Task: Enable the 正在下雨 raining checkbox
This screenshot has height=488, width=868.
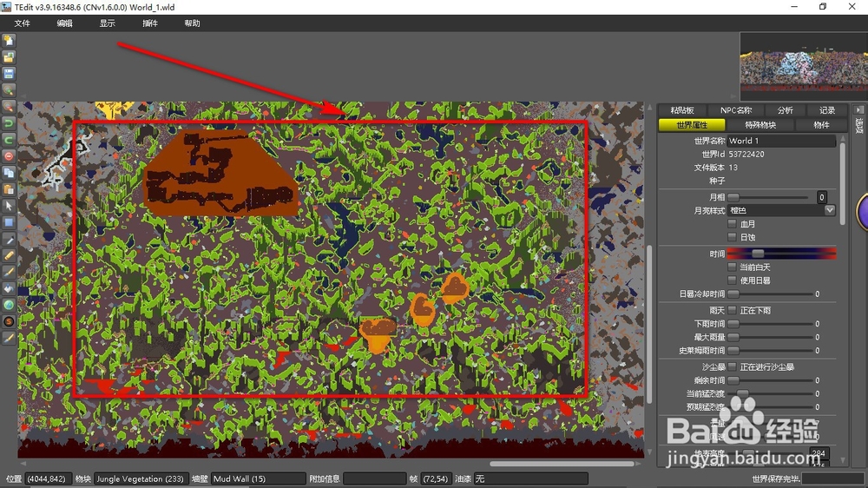Action: pos(733,310)
